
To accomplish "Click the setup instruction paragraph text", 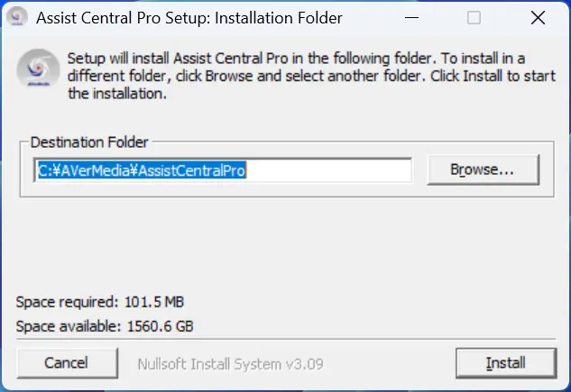I will [x=311, y=76].
